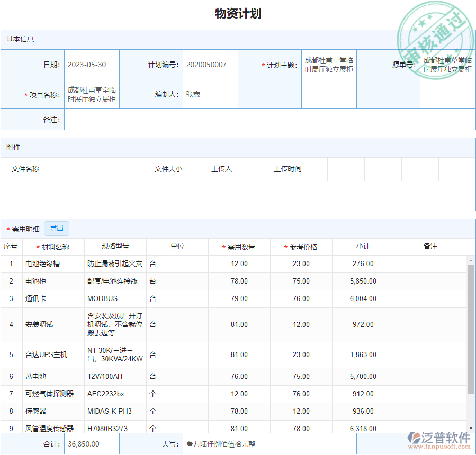This screenshot has width=476, height=455.
Task: Click the empty 备注 remarks field
Action: coord(265,120)
